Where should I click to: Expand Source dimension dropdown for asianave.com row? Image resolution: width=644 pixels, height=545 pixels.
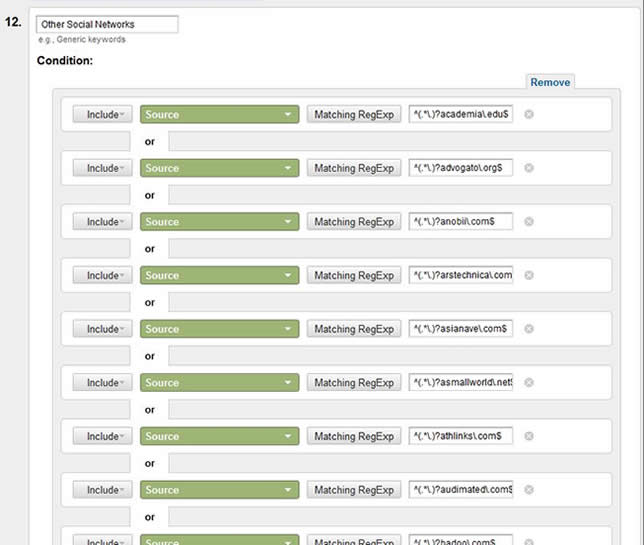pos(219,329)
